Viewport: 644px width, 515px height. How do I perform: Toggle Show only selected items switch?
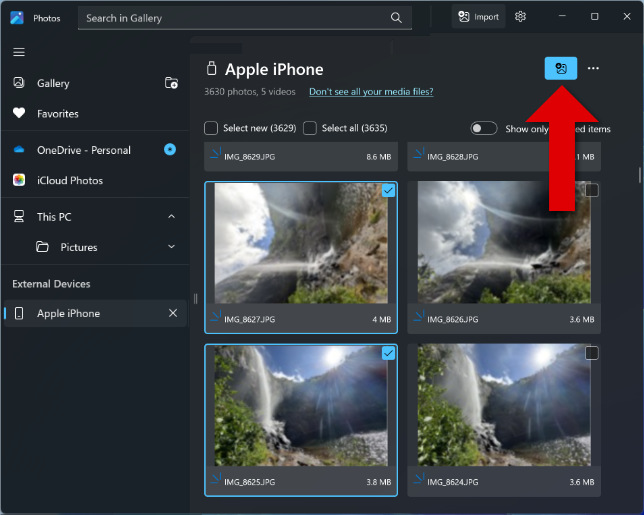tap(483, 129)
